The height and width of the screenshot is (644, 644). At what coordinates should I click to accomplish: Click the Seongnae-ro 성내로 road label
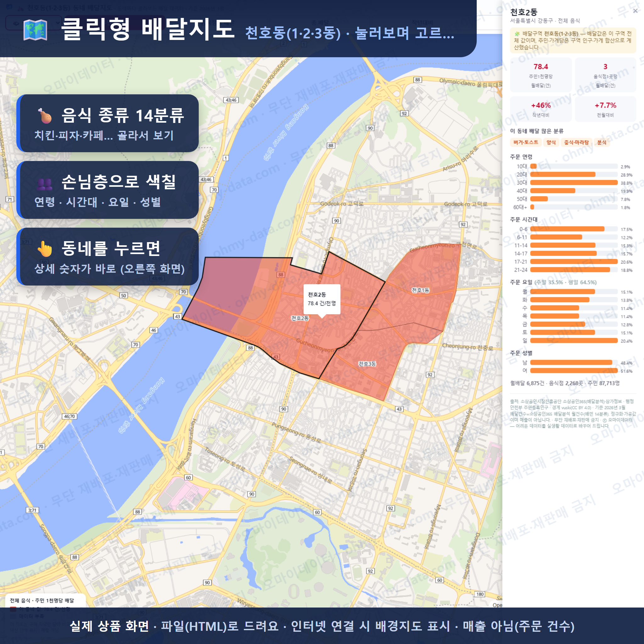click(310, 470)
